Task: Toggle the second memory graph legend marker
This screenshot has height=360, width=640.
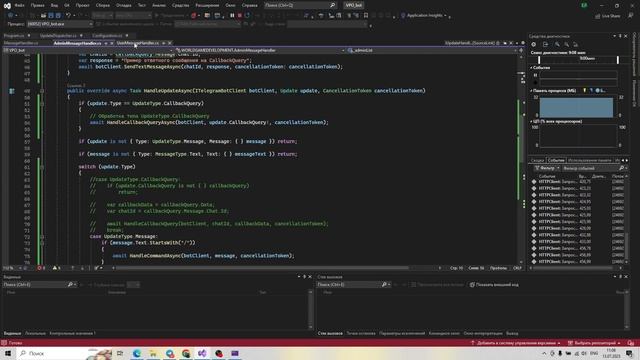Action: pos(591,91)
